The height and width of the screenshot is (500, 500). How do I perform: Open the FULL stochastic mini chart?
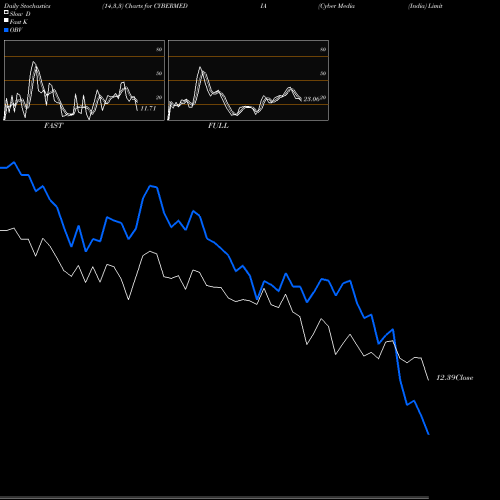tap(248, 80)
